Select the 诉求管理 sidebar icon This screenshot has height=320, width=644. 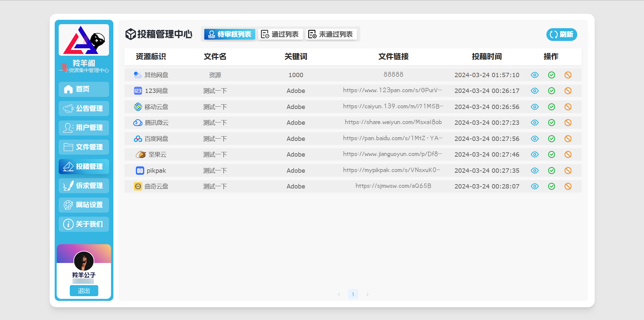click(x=68, y=185)
